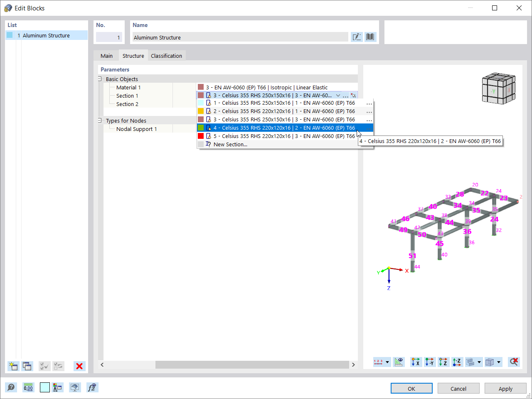
Task: Unlink section from its material
Action: coord(354,95)
